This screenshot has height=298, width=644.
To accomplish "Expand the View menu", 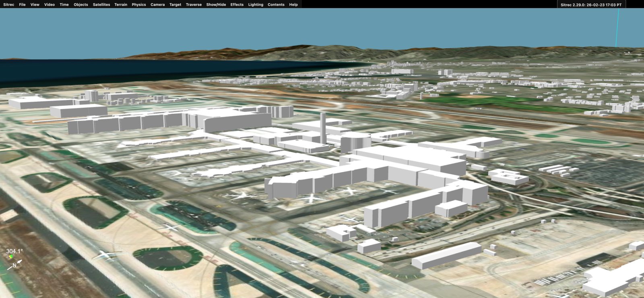I will pyautogui.click(x=35, y=4).
